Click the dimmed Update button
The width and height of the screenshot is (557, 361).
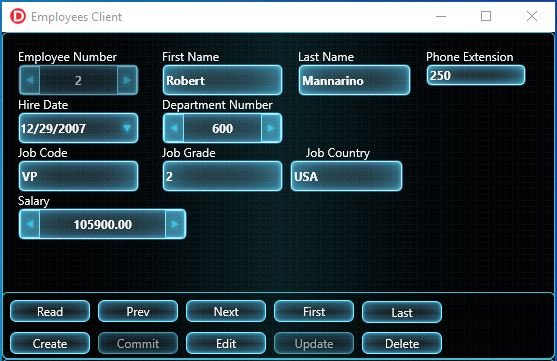[314, 343]
